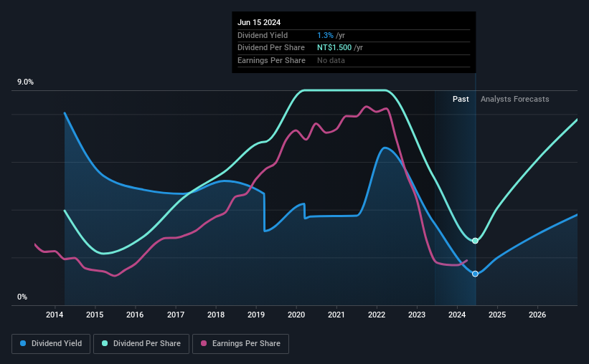Click the Dividend Yield row label in tooltip

263,35
